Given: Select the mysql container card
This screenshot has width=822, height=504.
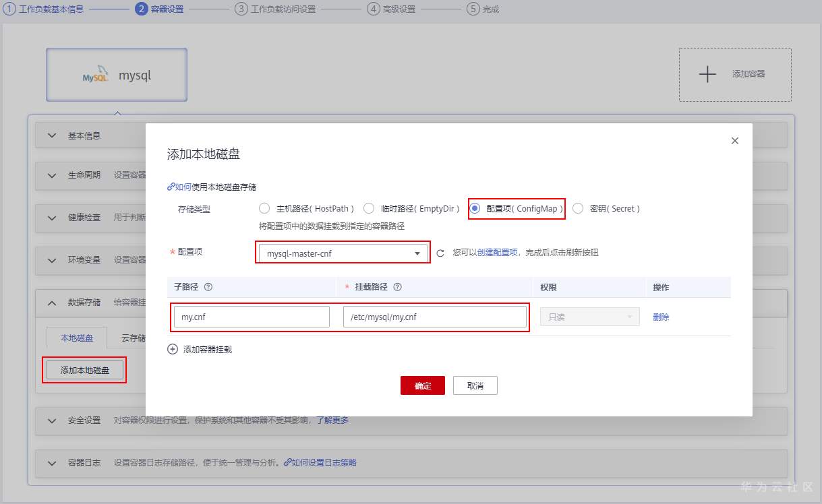Looking at the screenshot, I should (x=117, y=75).
